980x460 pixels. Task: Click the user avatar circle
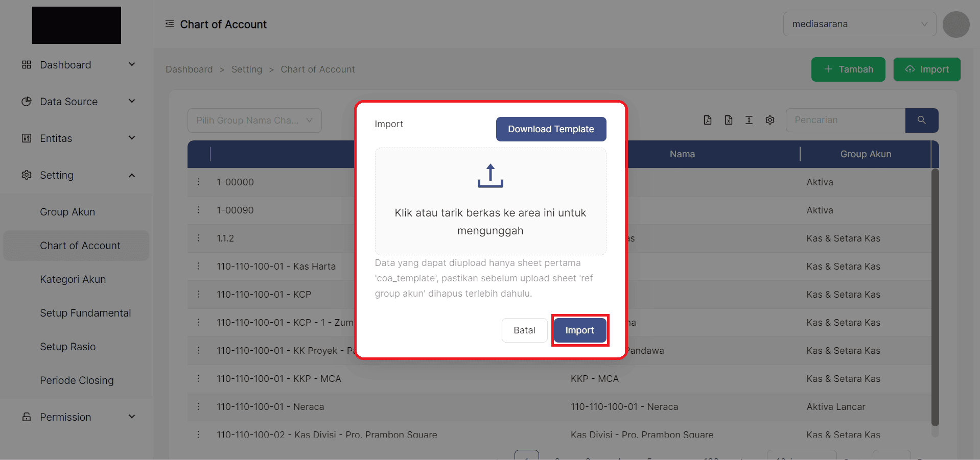[955, 25]
